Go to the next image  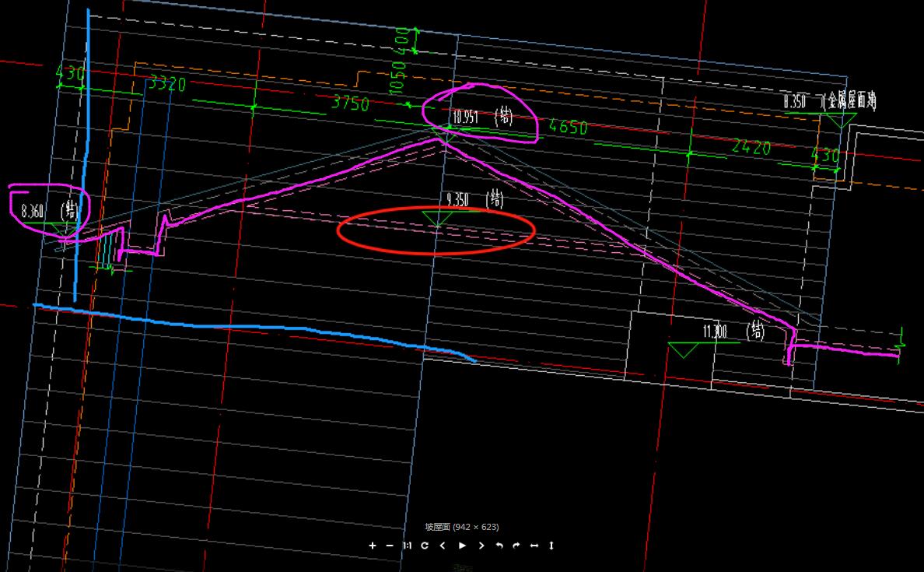click(x=481, y=546)
